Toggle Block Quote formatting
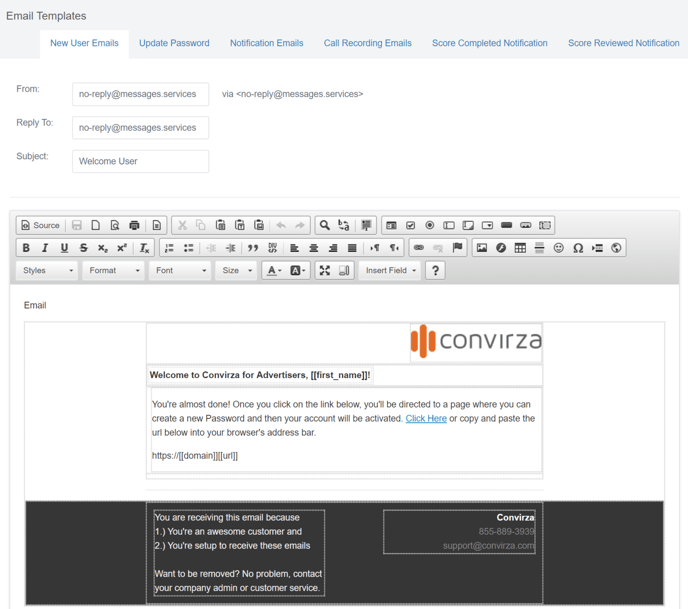Viewport: 688px width, 609px height. point(253,248)
